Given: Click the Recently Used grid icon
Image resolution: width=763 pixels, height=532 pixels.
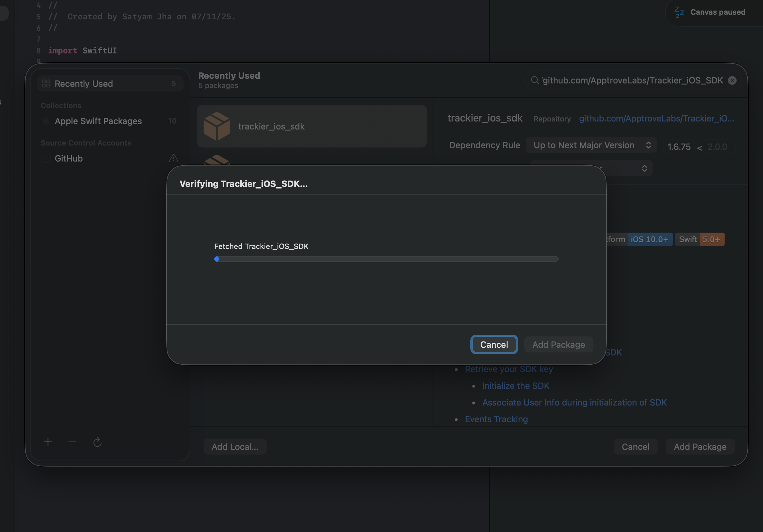Looking at the screenshot, I should pyautogui.click(x=46, y=83).
